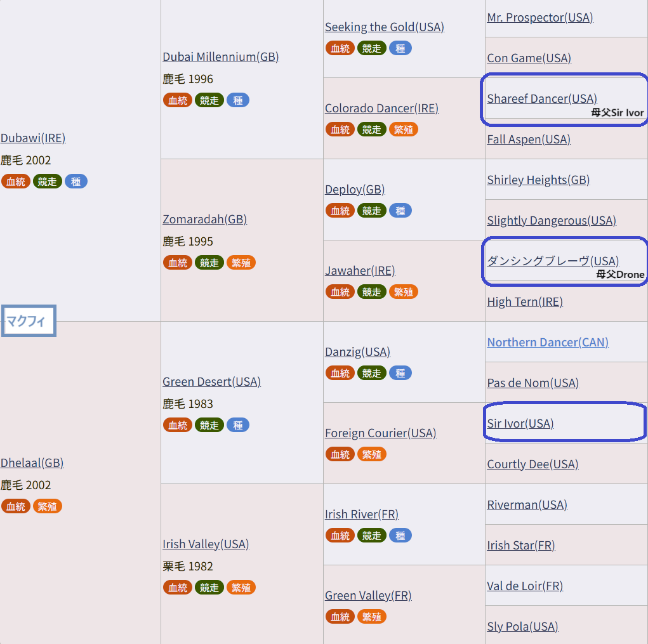Click 繁殖 badge under Dhelaal

(x=48, y=506)
